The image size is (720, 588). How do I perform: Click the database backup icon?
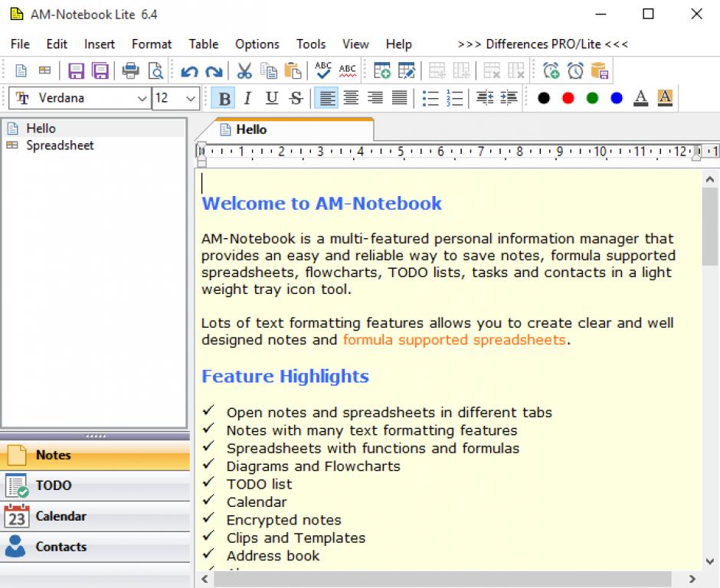600,70
